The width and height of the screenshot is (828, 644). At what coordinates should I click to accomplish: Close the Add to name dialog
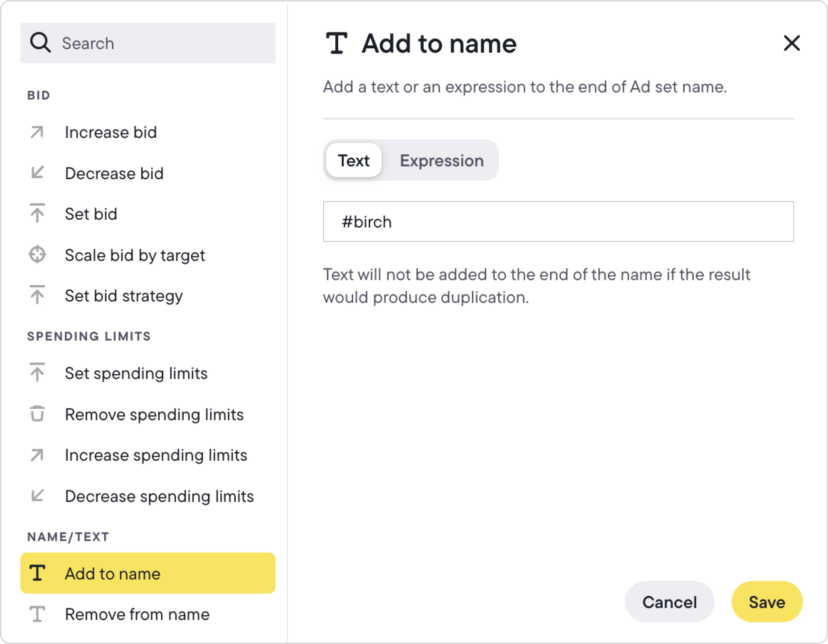pos(792,43)
